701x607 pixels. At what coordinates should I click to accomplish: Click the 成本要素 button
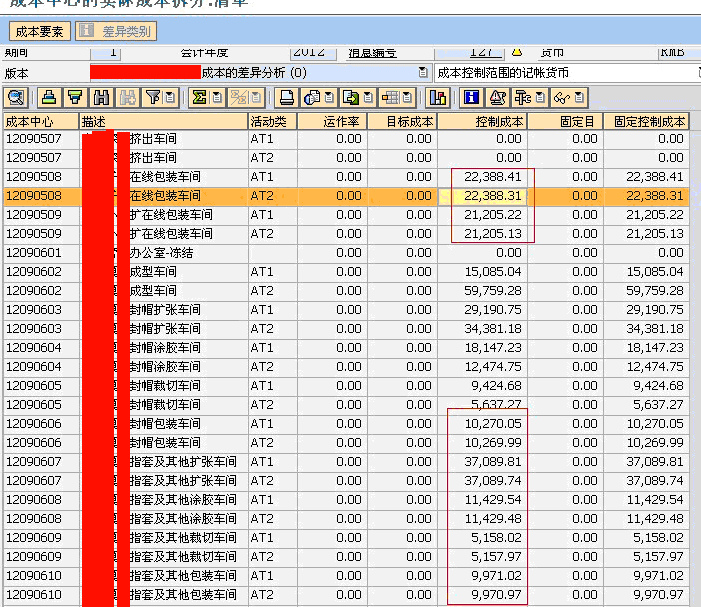[39, 31]
